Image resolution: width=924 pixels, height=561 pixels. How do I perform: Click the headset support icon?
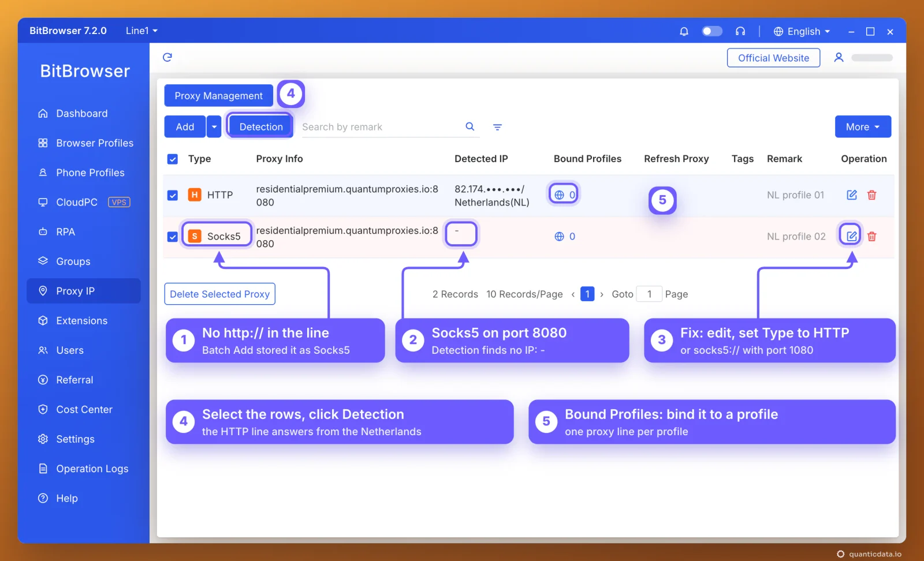click(x=740, y=31)
